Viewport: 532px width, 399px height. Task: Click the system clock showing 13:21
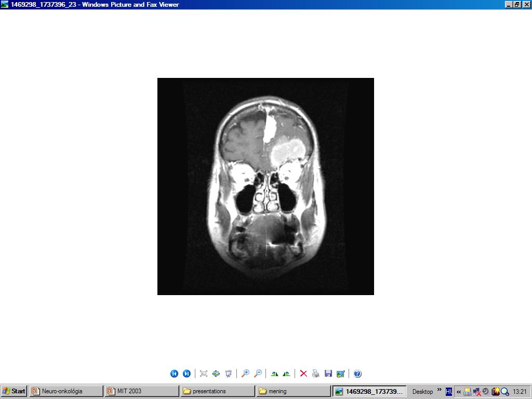520,392
